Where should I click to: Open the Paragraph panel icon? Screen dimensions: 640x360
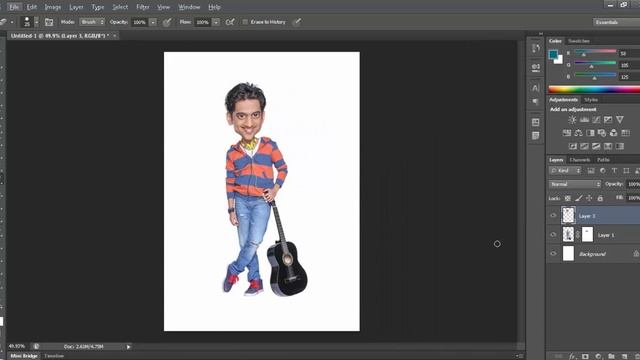(536, 101)
